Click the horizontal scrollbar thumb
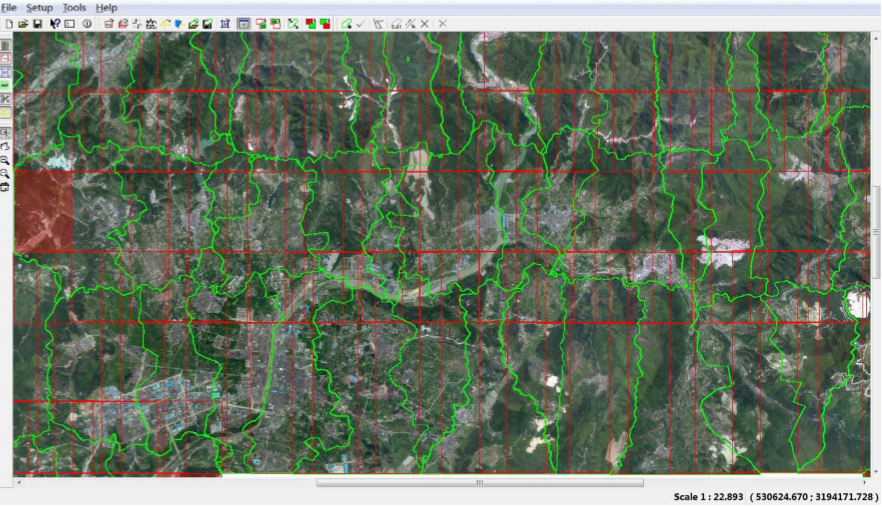This screenshot has width=882, height=507. click(479, 482)
